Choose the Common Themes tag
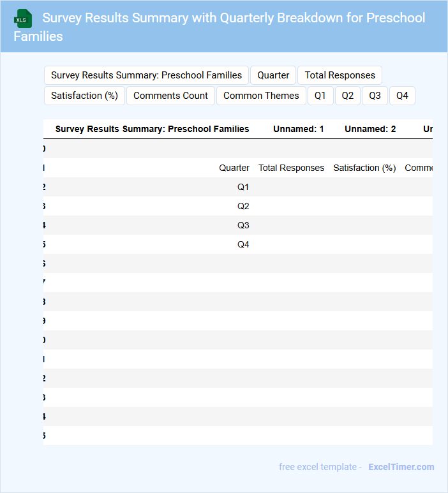The image size is (448, 493). [261, 96]
